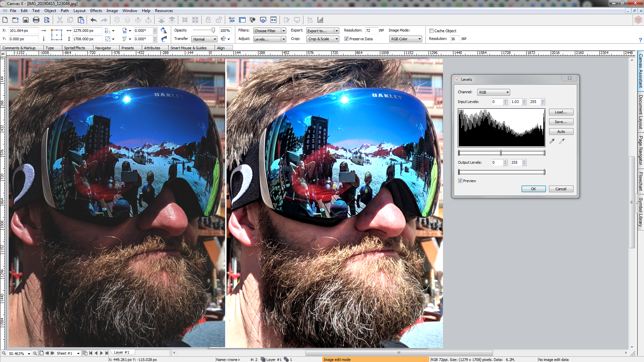Uncheck the Preserve Data checkbox
The width and height of the screenshot is (644, 362).
click(346, 39)
